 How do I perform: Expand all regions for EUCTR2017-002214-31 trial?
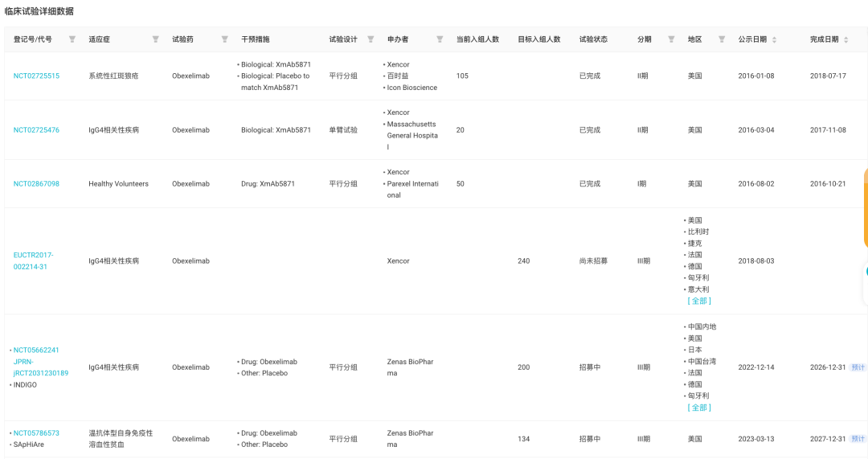[699, 301]
